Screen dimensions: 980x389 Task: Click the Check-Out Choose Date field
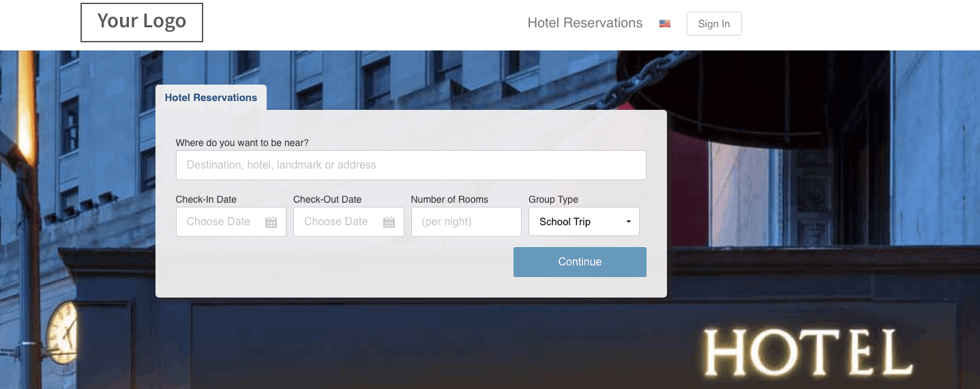[x=348, y=222]
